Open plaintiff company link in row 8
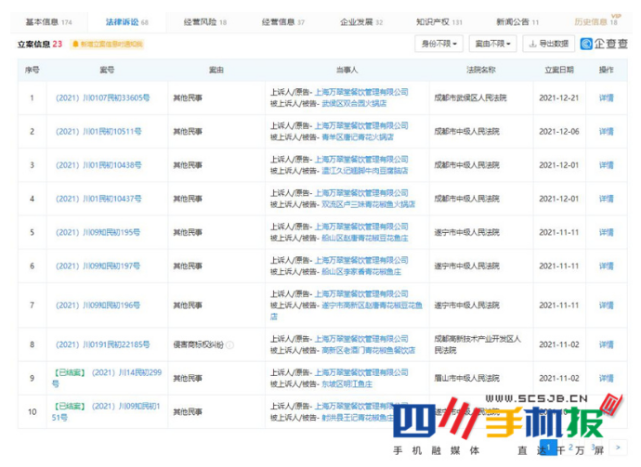641x467 pixels. point(361,339)
